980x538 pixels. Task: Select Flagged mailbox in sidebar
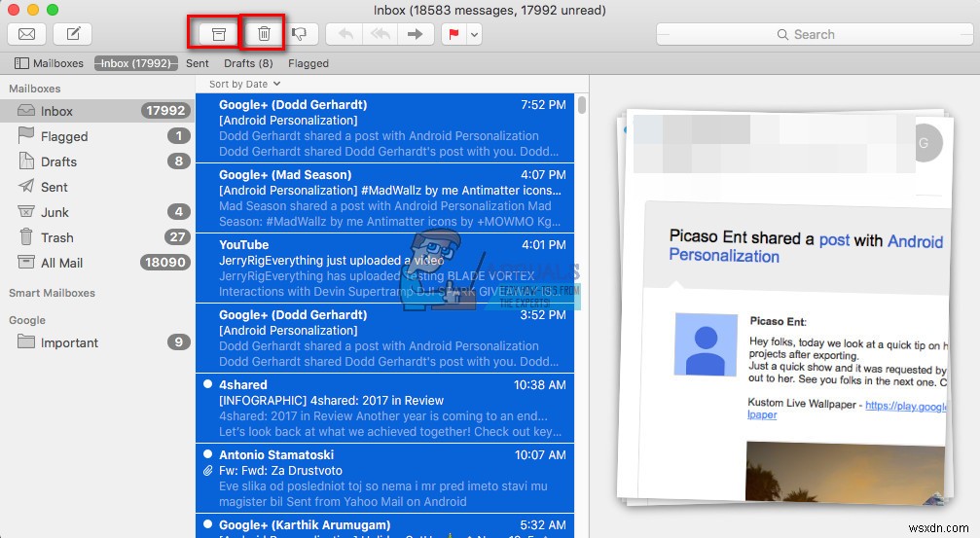point(97,136)
